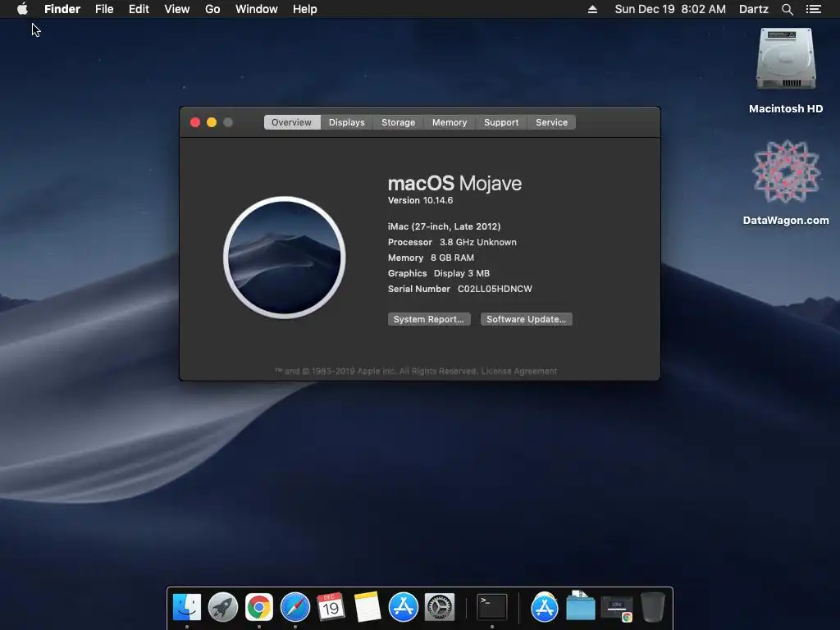Screen dimensions: 840x630
Task: Open System Preferences gear in dock
Action: [440, 607]
